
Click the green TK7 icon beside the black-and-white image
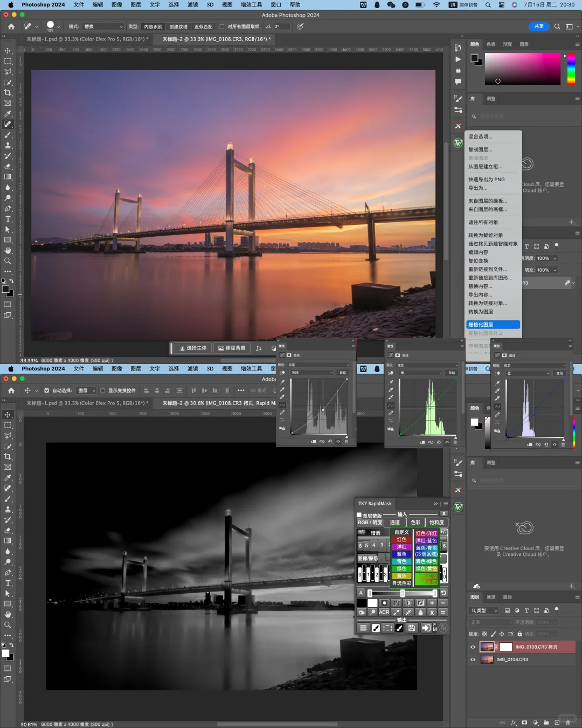(x=458, y=507)
